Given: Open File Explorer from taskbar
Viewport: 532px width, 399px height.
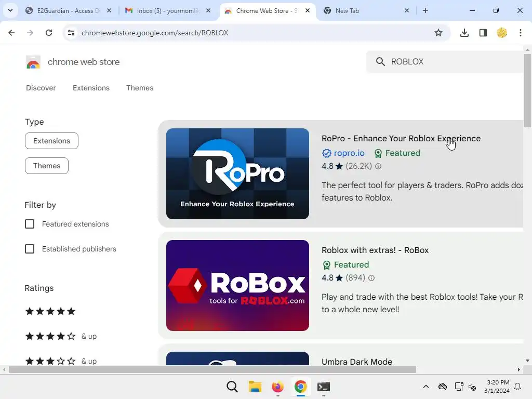Looking at the screenshot, I should click(255, 387).
